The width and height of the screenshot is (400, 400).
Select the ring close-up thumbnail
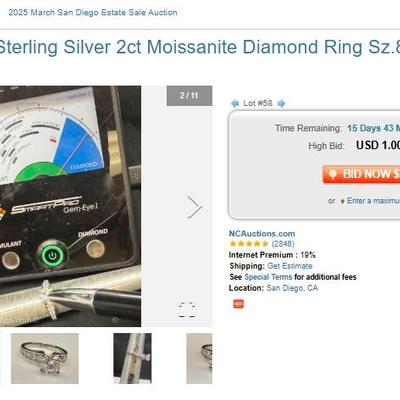point(45,358)
